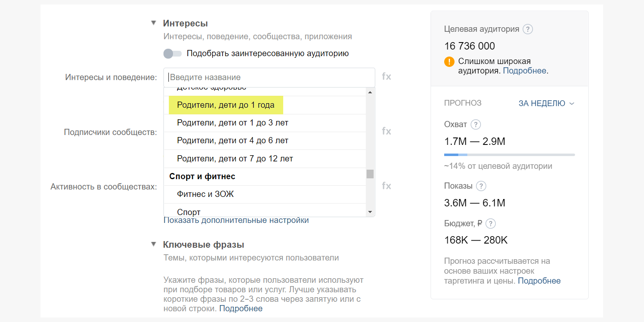
Task: Click fx icon beside Активность в сообществах
Action: [386, 186]
